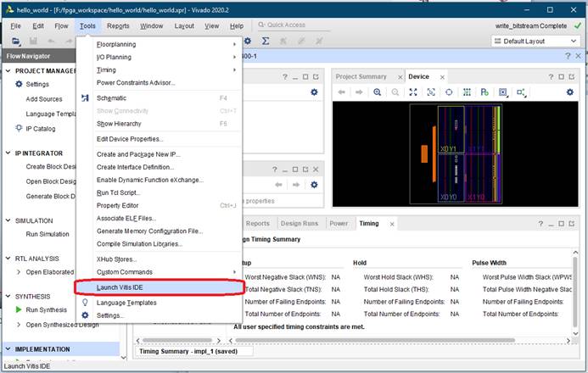588x373 pixels.
Task: Click the green Run Synthesis play icon
Action: [x=20, y=310]
